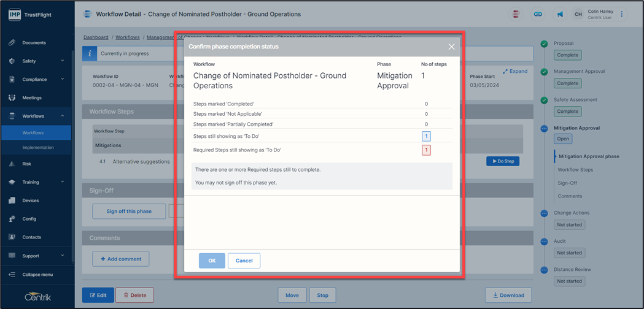
Task: Click the blue info icon on status banner
Action: [90, 53]
